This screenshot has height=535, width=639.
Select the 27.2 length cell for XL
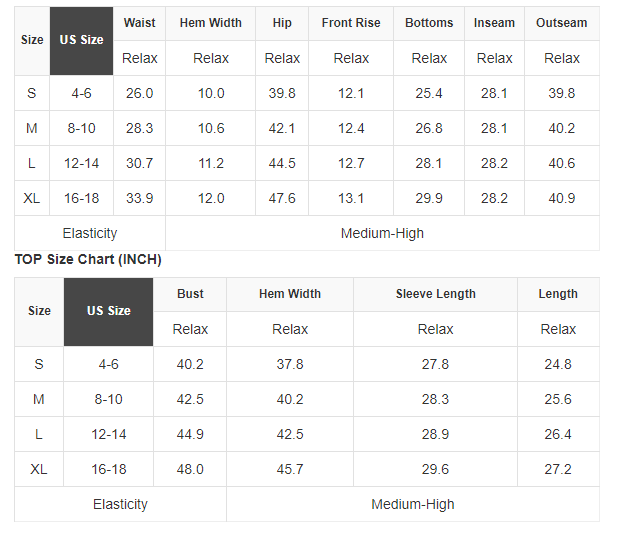click(x=558, y=469)
